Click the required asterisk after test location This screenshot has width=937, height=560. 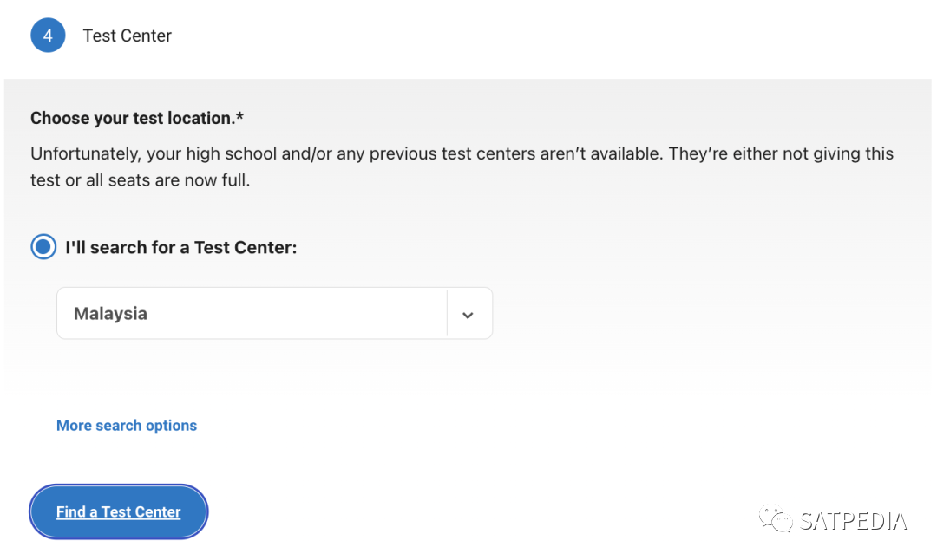pyautogui.click(x=240, y=116)
